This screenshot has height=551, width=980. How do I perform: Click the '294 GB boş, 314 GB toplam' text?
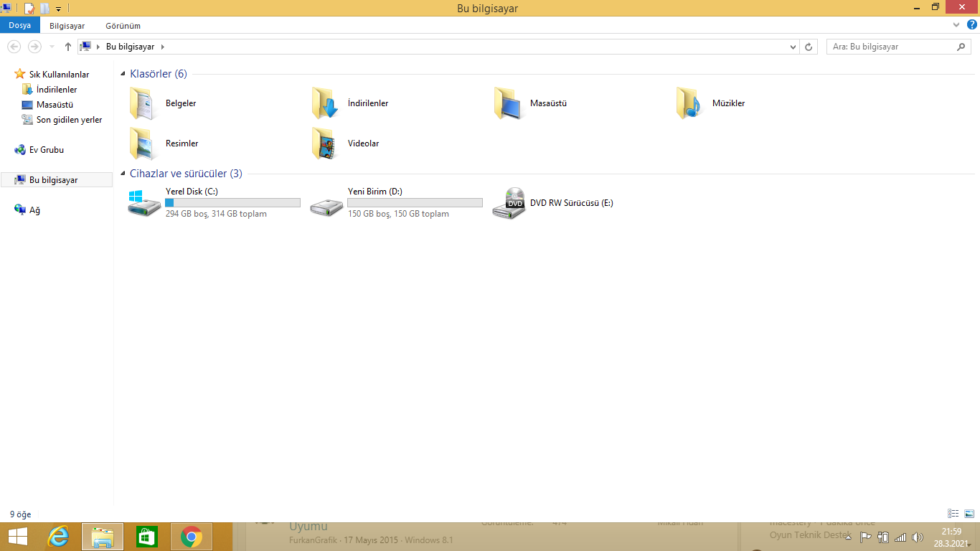click(x=216, y=214)
